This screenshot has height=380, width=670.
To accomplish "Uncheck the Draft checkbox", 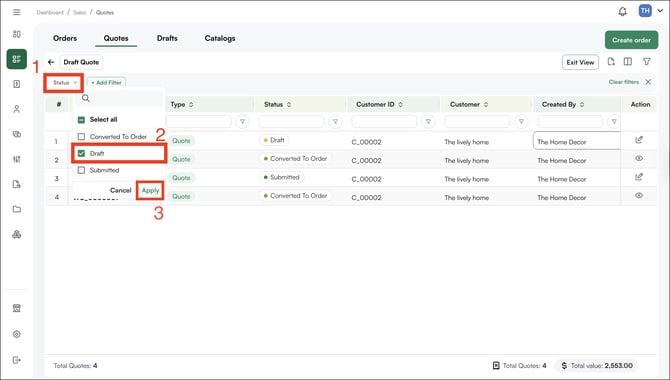I will (x=81, y=153).
